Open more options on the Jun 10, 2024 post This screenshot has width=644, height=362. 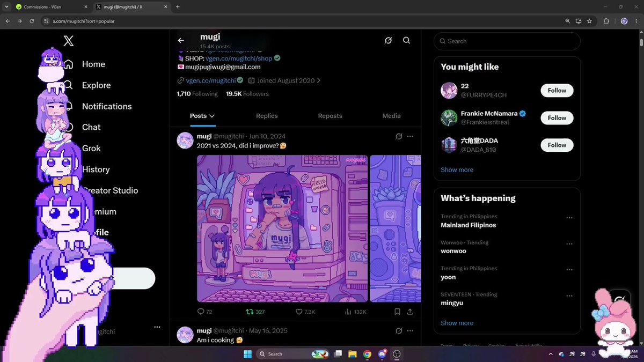click(410, 136)
